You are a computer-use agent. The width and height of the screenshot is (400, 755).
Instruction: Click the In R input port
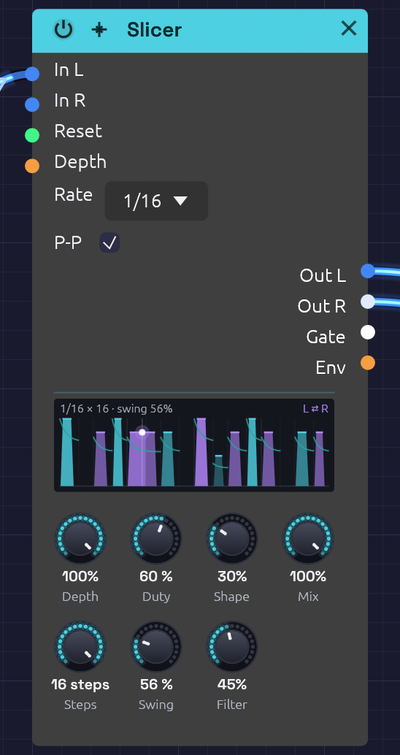pos(32,104)
